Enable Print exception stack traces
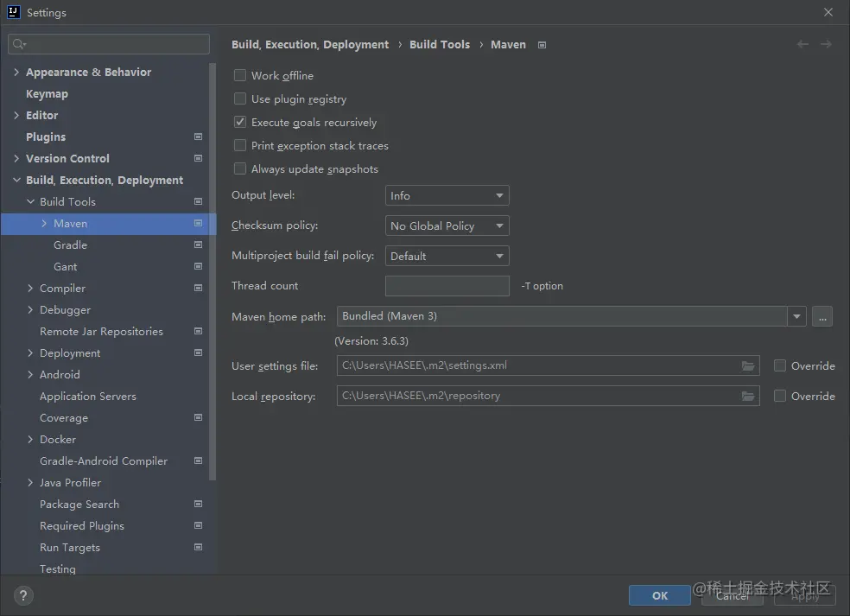Image resolution: width=850 pixels, height=616 pixels. pos(239,145)
